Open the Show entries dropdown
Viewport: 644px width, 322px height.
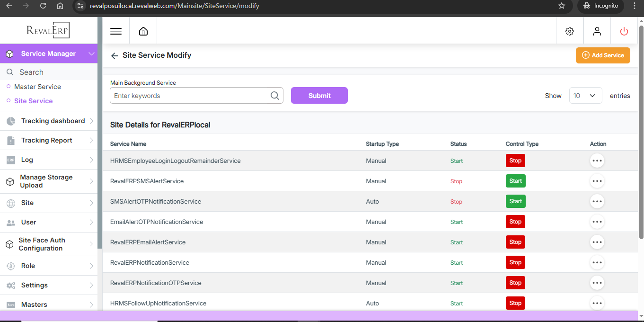click(585, 96)
